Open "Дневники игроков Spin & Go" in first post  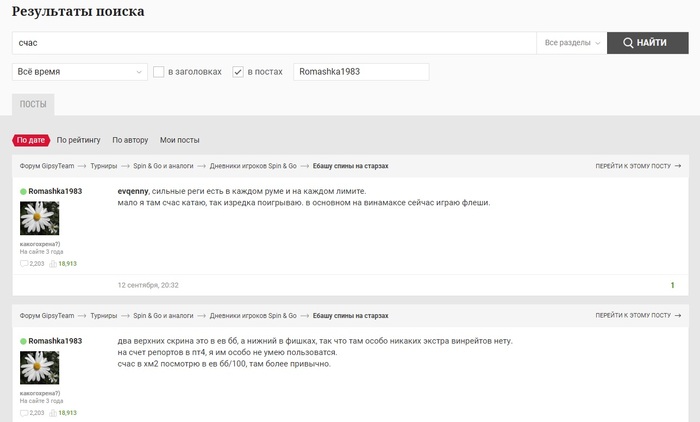pos(253,166)
